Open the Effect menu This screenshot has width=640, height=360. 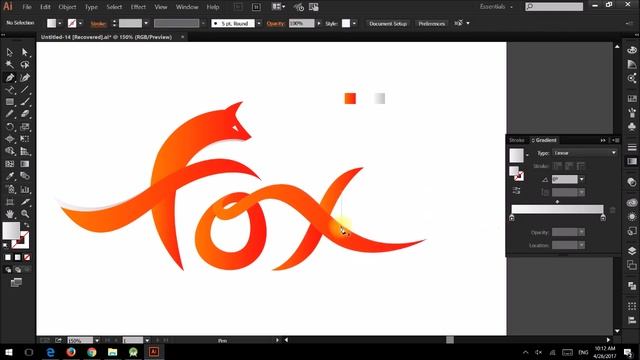(138, 7)
